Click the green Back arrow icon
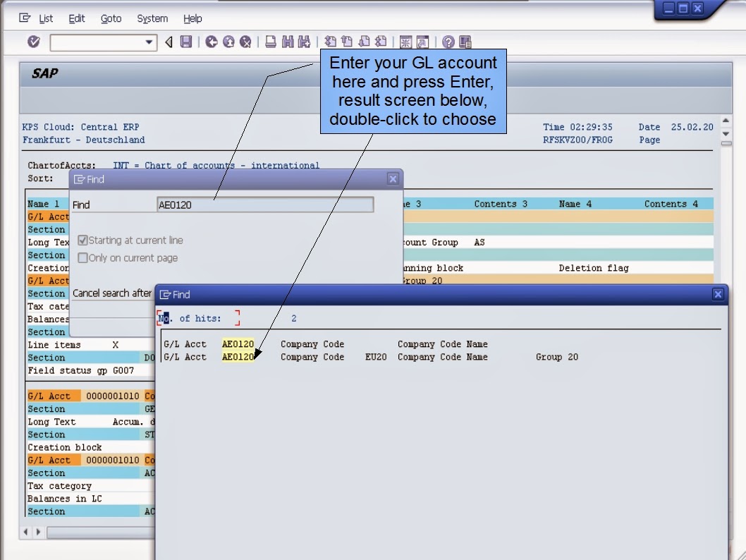The width and height of the screenshot is (746, 560). [x=212, y=42]
